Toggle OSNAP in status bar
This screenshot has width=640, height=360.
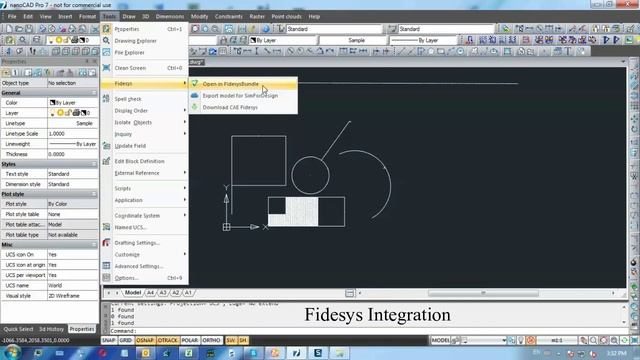coord(145,340)
